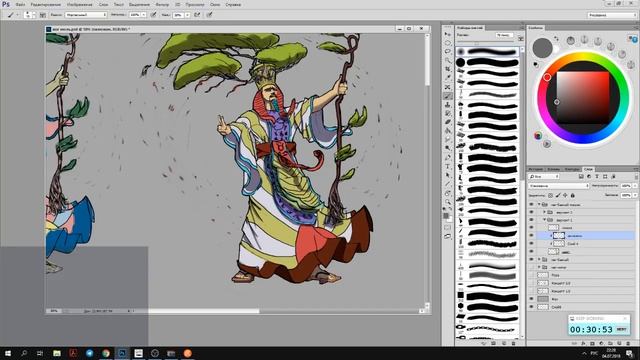Select the Dodge tool
Viewport: 640px width, 360px height.
(448, 148)
